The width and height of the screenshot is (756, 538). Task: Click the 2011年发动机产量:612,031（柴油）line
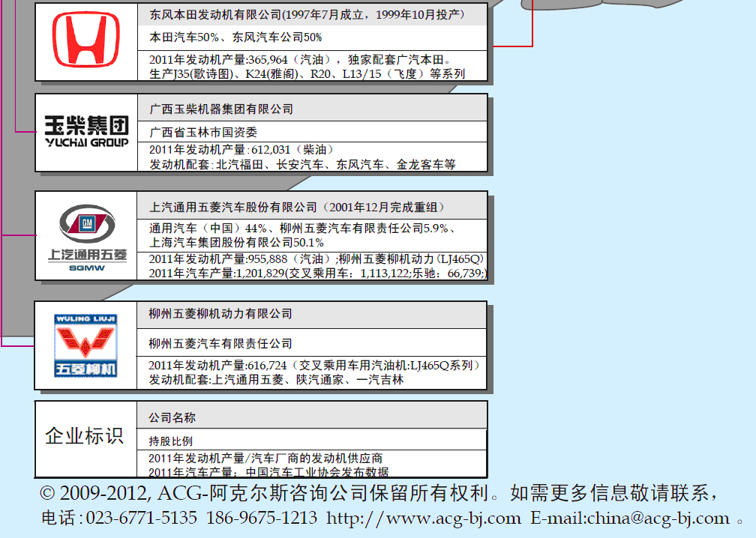pos(241,150)
